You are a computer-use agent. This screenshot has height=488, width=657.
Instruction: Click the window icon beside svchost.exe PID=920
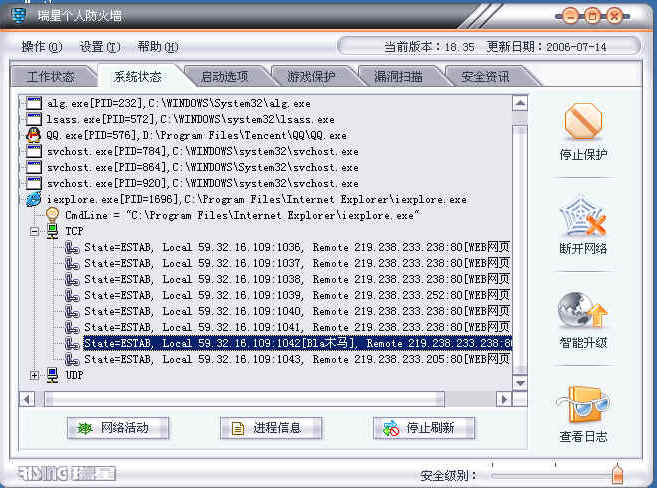click(34, 183)
